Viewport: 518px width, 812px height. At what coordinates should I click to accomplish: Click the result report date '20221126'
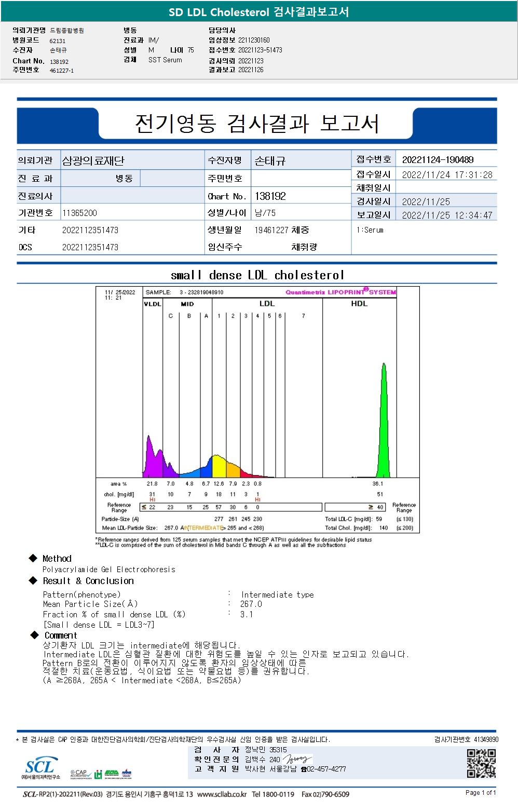(x=251, y=70)
